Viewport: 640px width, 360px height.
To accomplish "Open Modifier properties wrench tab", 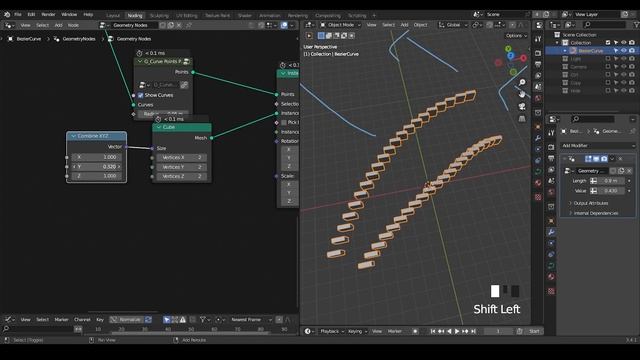I will (551, 232).
